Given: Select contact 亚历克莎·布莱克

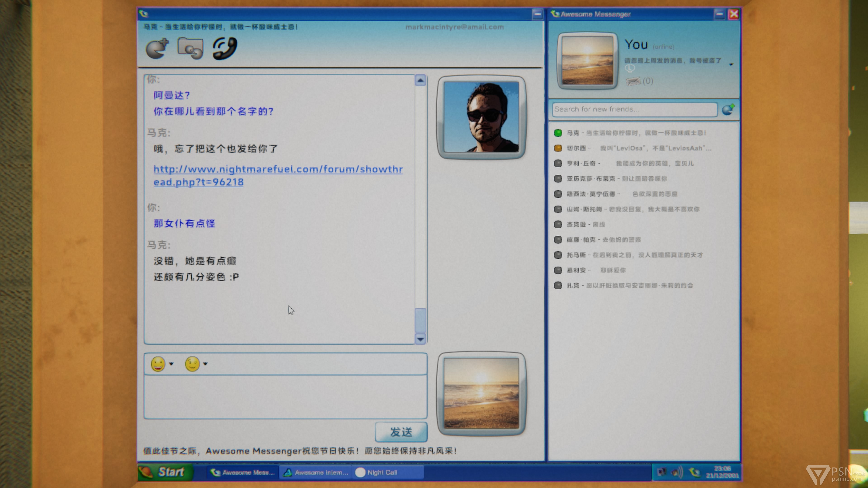Looking at the screenshot, I should (611, 178).
